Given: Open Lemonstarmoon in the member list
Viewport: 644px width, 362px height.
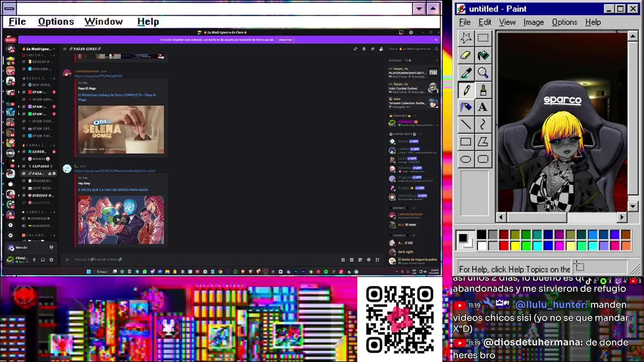Looking at the screenshot, I should pyautogui.click(x=413, y=216).
